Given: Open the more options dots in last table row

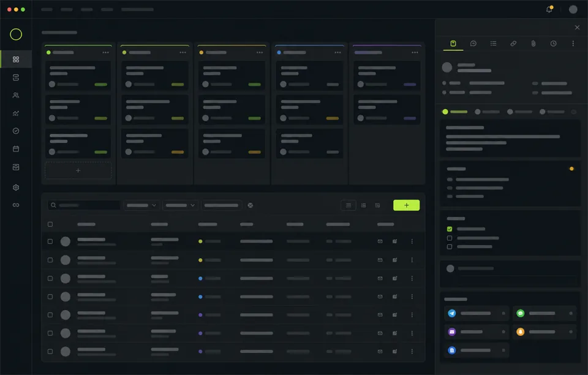Looking at the screenshot, I should click(412, 351).
